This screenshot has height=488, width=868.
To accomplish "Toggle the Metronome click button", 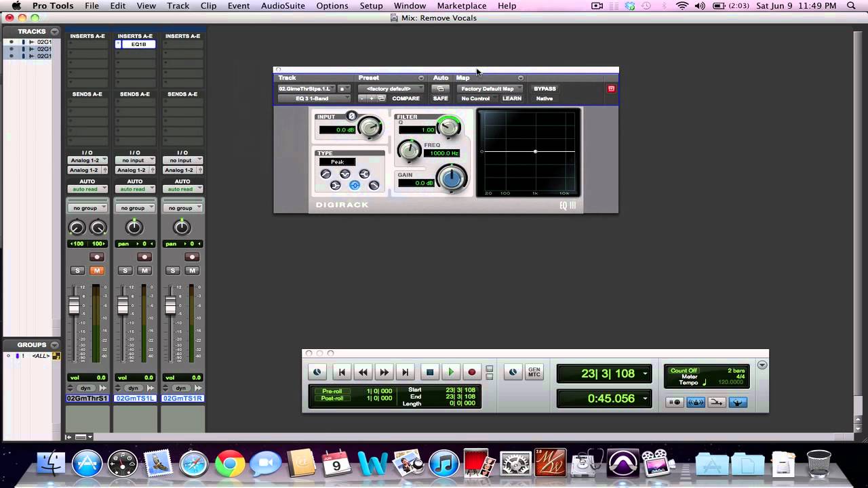I will coord(696,402).
